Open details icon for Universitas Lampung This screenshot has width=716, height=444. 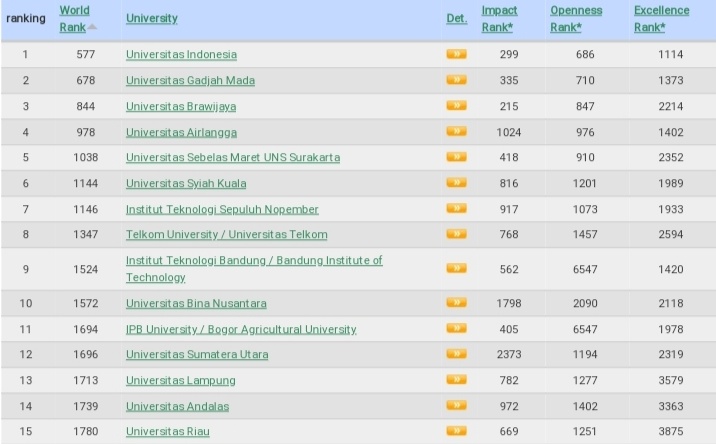pyautogui.click(x=456, y=379)
